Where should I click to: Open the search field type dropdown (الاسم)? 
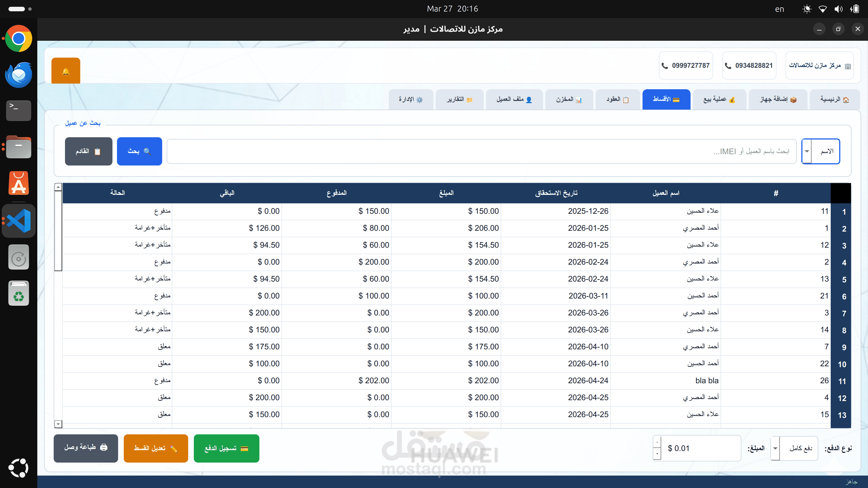(x=807, y=151)
